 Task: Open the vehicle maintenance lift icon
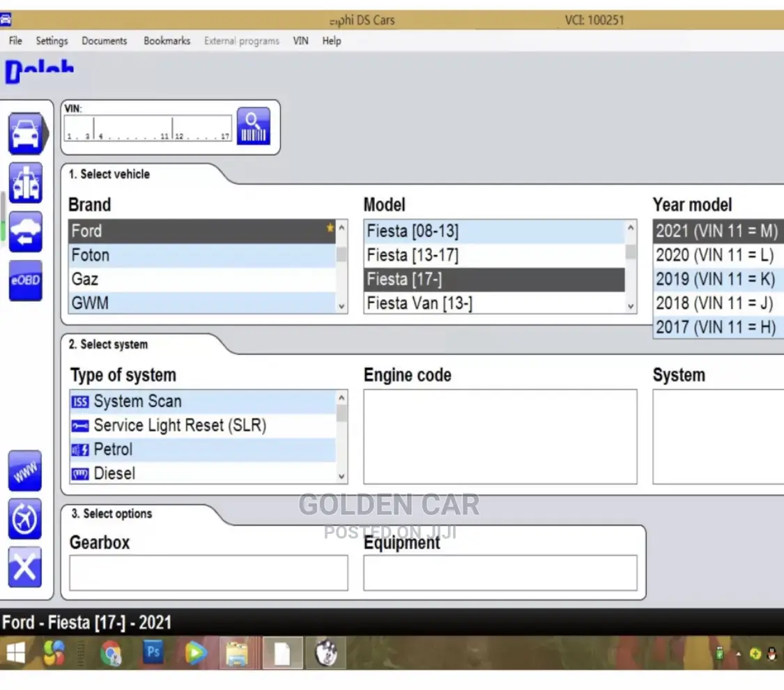pyautogui.click(x=26, y=182)
